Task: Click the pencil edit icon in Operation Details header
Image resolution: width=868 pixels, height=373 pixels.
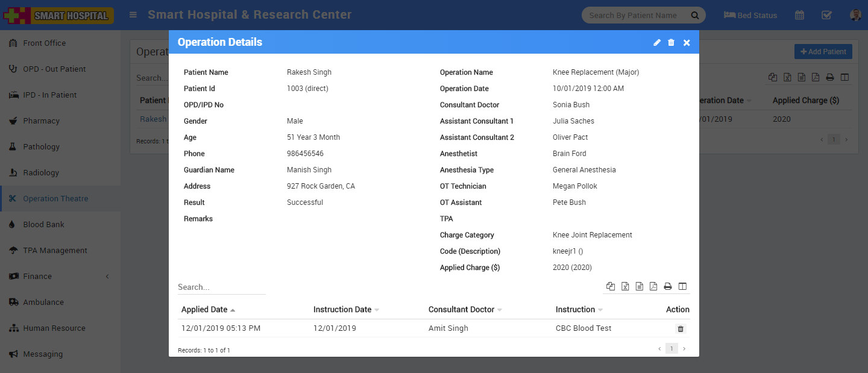Action: tap(657, 43)
